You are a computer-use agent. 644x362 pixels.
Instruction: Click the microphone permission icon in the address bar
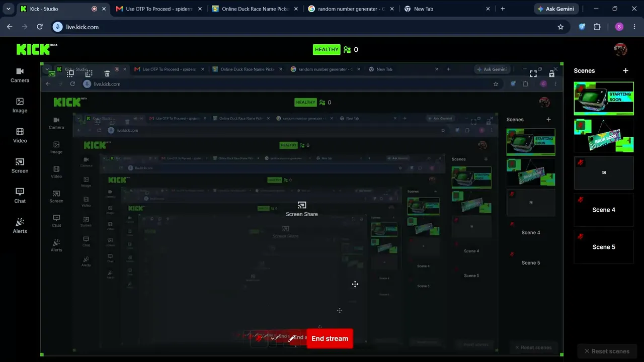(x=58, y=27)
